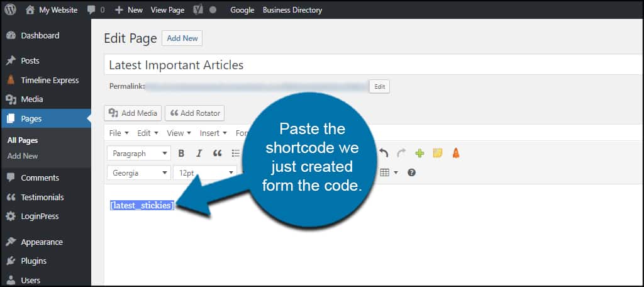Click the page title input field
644x287 pixels.
(x=371, y=65)
